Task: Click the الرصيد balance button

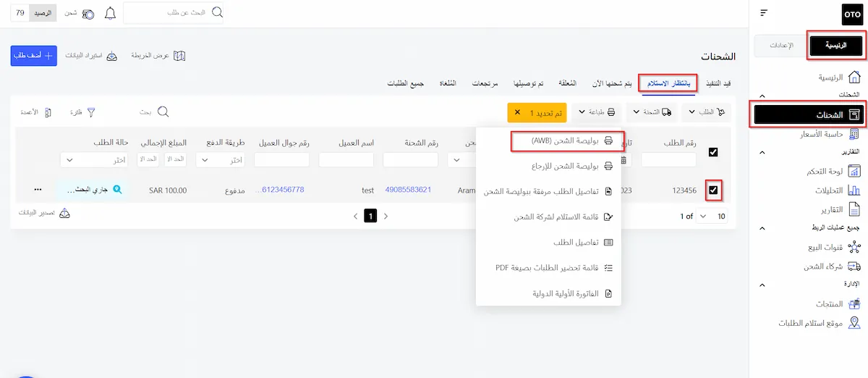Action: (44, 13)
